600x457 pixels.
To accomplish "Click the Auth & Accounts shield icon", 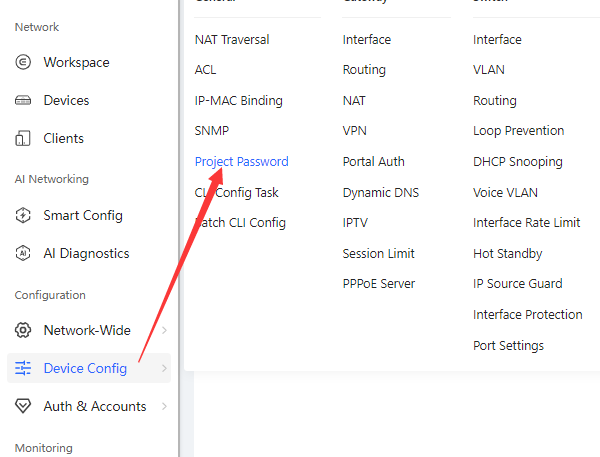I will [x=23, y=406].
